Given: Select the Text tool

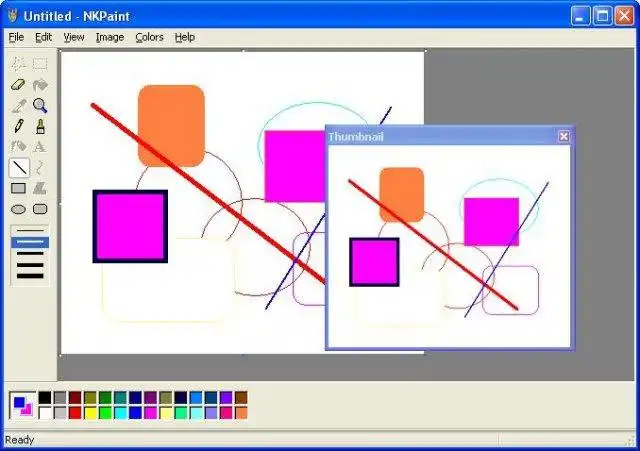Looking at the screenshot, I should click(40, 147).
